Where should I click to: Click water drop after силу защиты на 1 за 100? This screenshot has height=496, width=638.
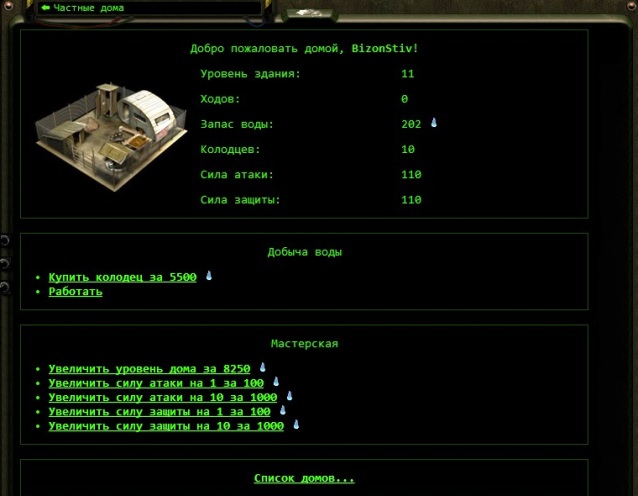point(283,410)
